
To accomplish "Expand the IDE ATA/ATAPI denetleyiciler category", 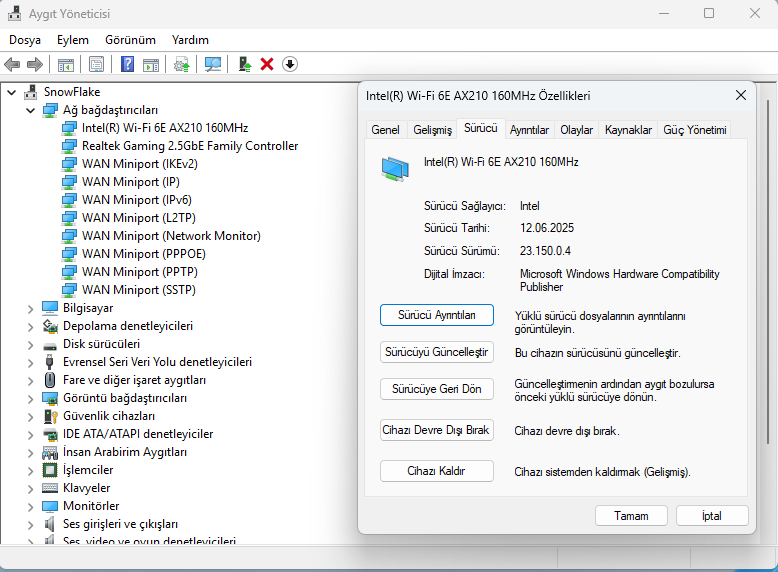I will [x=30, y=435].
